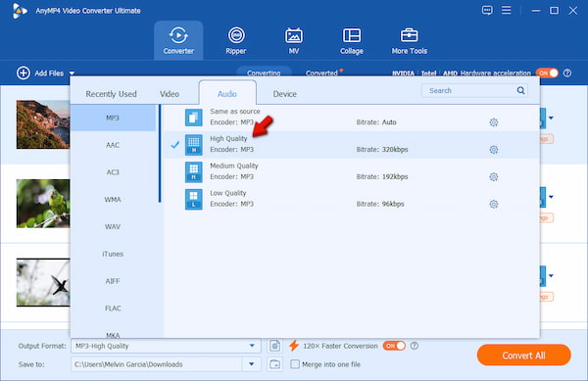Select AC3 in the format list
Viewport: 588px width, 381px height.
(113, 172)
